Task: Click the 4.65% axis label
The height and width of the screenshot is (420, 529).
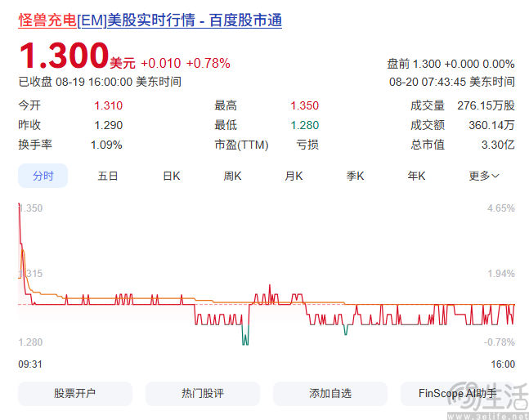Action: coord(501,208)
